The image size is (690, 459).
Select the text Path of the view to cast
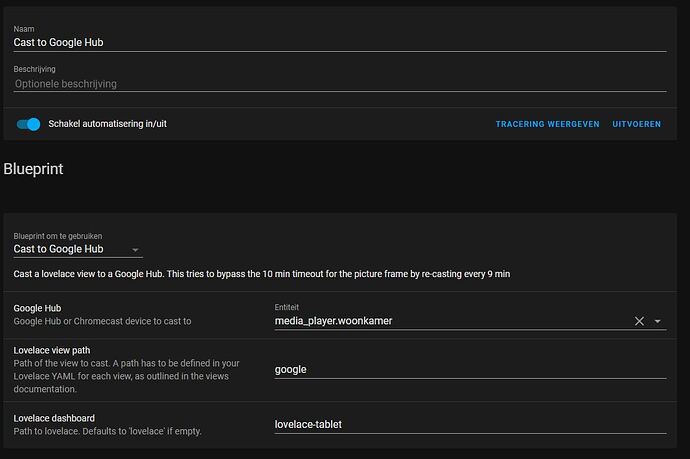tap(127, 376)
